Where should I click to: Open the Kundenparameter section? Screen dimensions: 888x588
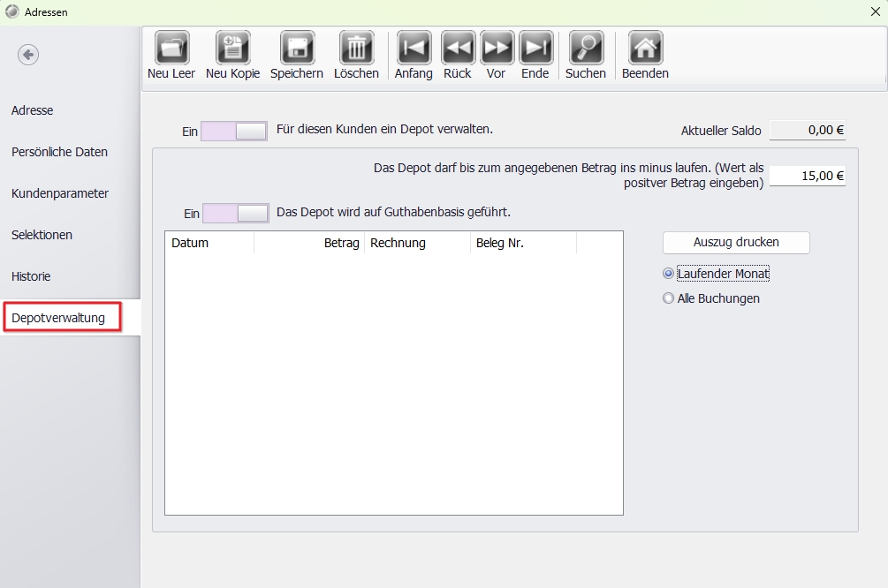[x=60, y=193]
